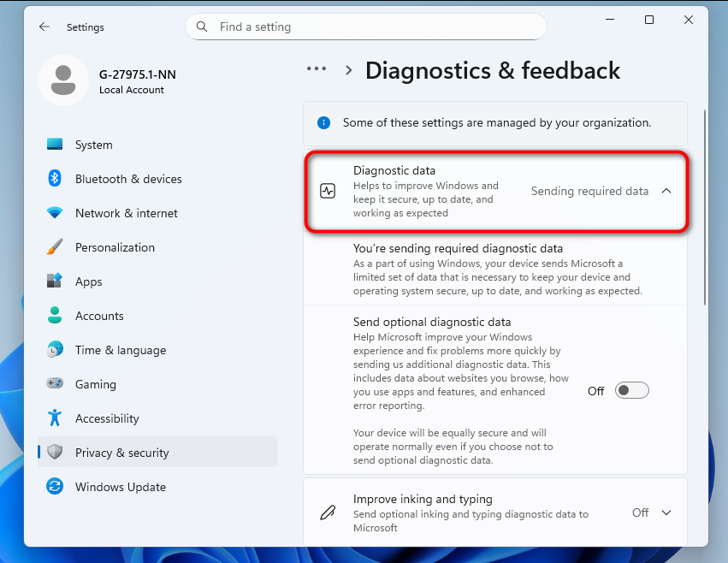Click the Off label beside the toggle switch
Screen dimensions: 728x563
[x=595, y=391]
